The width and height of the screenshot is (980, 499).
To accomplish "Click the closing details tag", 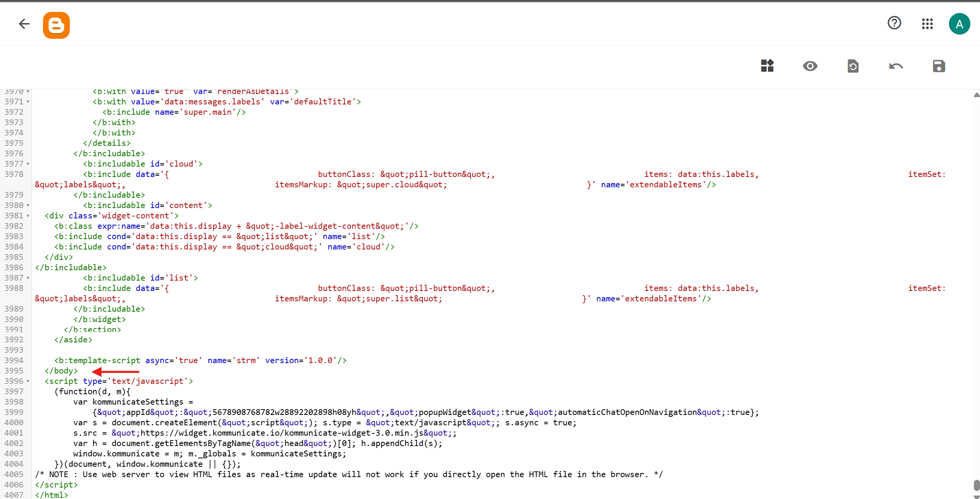I will click(x=107, y=143).
